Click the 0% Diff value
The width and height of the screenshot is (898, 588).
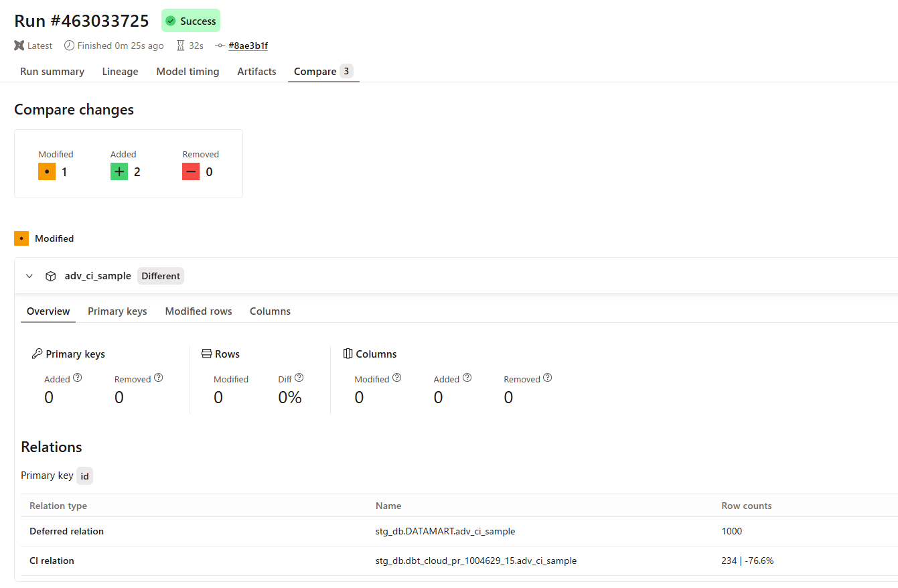point(290,398)
